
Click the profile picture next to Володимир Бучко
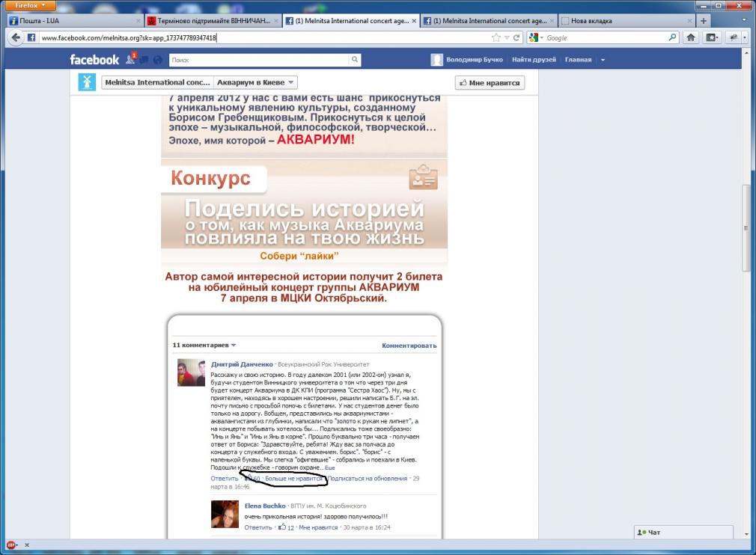(436, 60)
